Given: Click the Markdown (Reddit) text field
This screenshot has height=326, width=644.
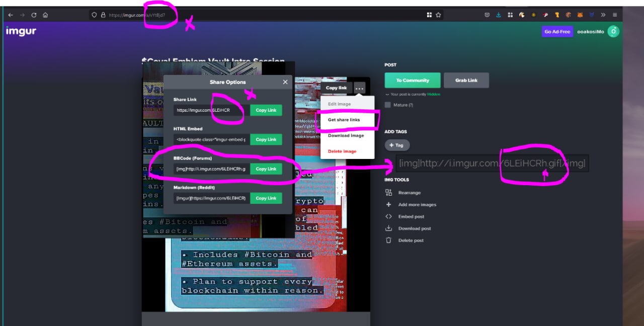Looking at the screenshot, I should coord(211,198).
